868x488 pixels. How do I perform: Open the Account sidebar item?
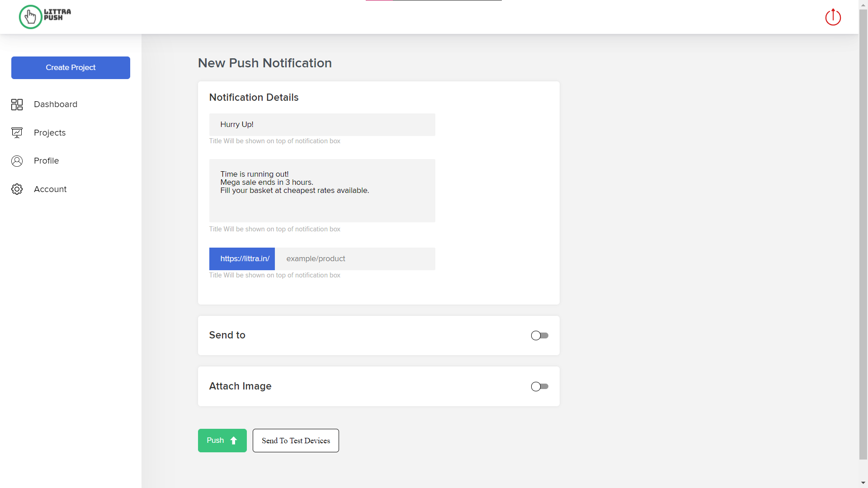coord(50,189)
